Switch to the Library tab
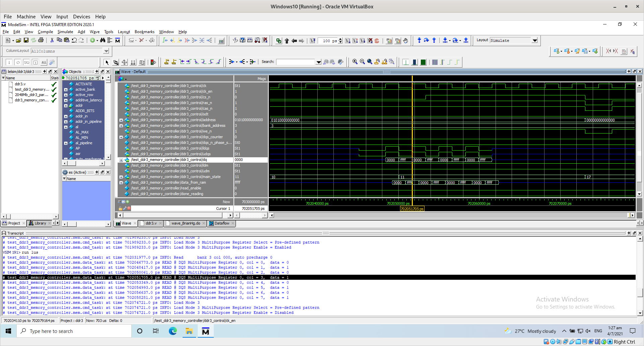644x346 pixels. pyautogui.click(x=40, y=223)
